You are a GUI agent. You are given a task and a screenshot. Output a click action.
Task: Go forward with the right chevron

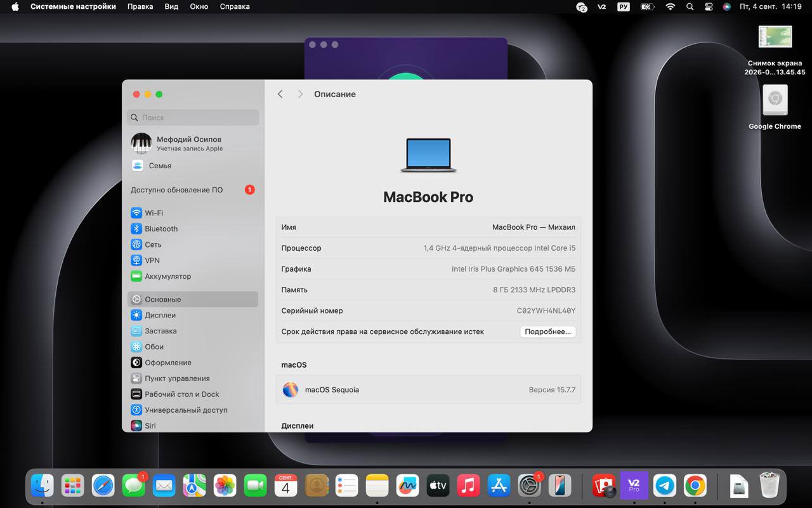coord(300,94)
